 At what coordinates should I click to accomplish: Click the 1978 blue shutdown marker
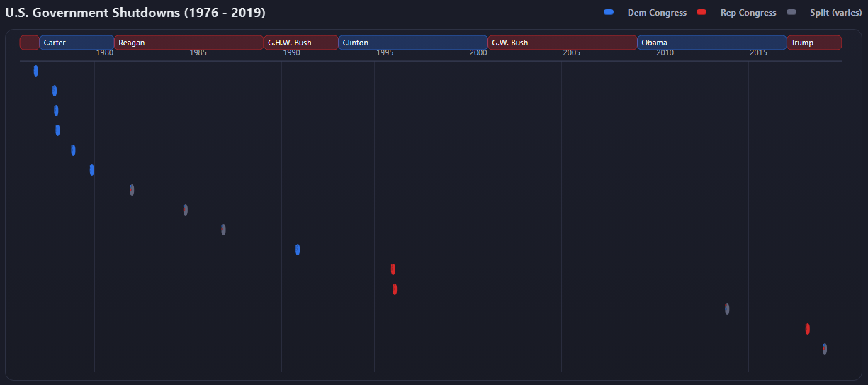(73, 150)
